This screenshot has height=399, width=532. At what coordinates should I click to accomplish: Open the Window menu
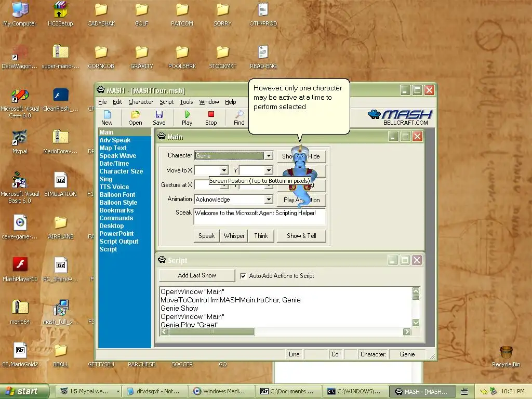coord(209,102)
